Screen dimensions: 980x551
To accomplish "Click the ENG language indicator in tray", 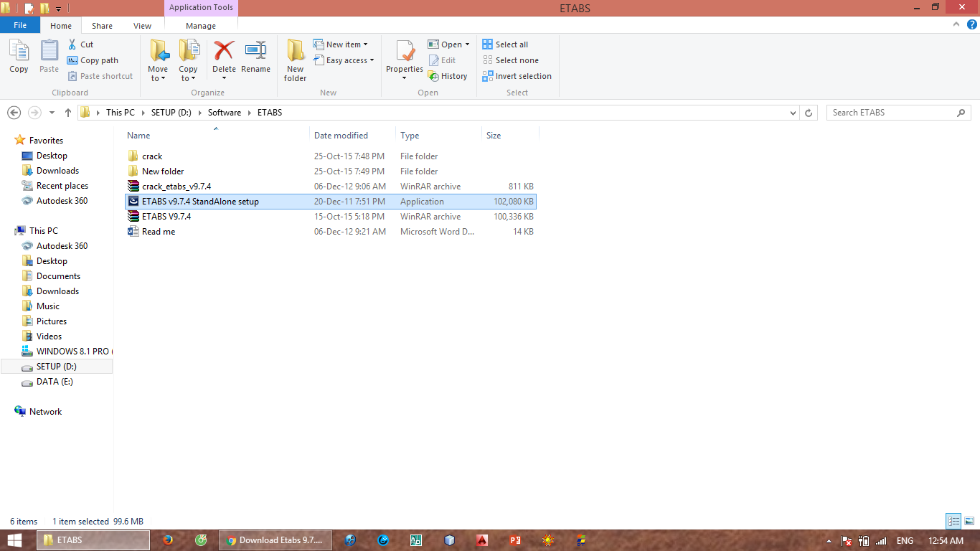I will point(905,541).
